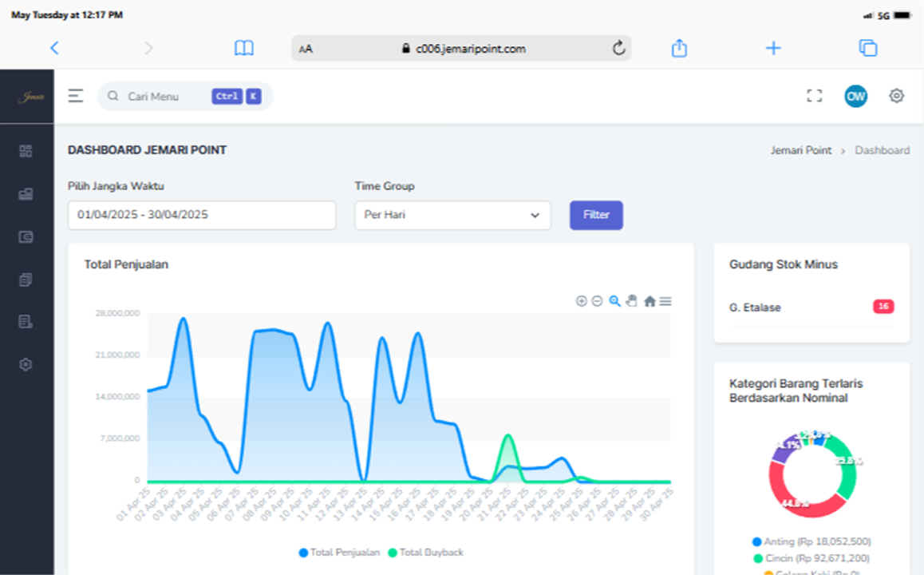Open the Dashboard grid icon in sidebar

coord(26,151)
